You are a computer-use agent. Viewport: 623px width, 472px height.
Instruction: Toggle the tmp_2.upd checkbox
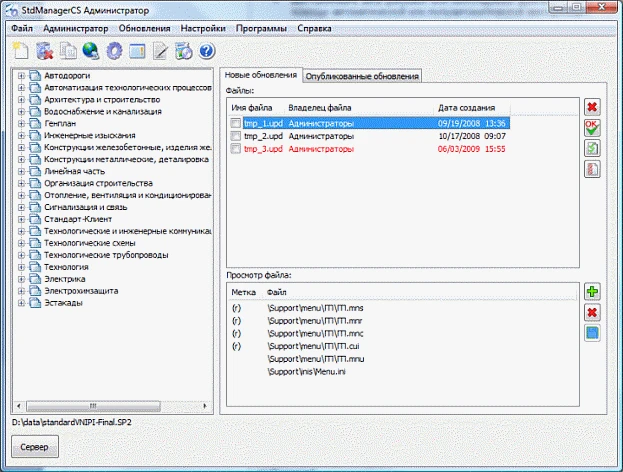click(x=236, y=136)
